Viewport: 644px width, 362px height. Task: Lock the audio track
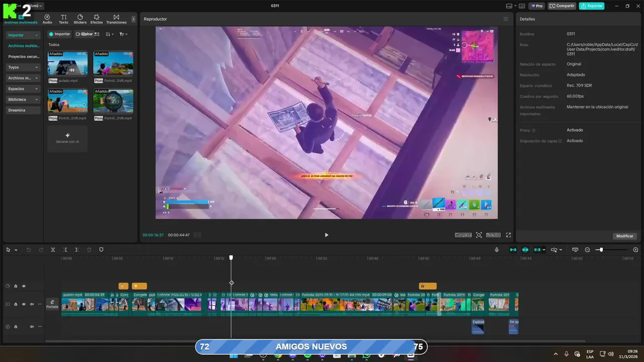pos(16,326)
